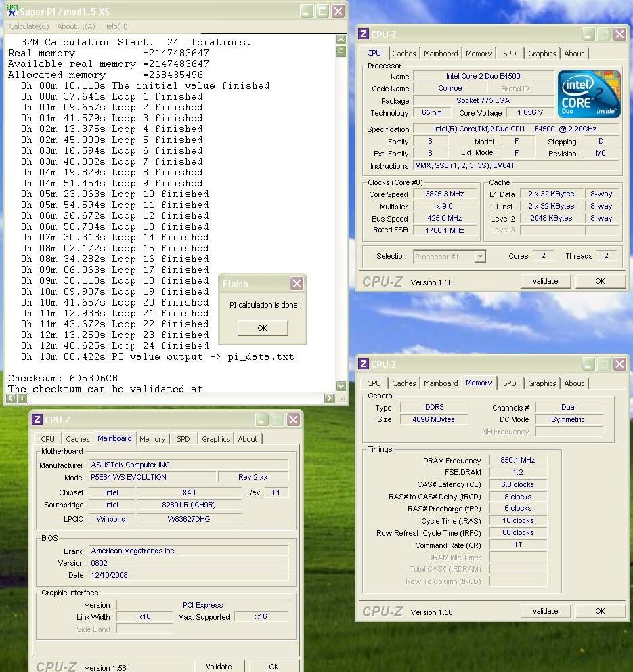The image size is (633, 672).
Task: Close the CPU-Z processor window
Action: click(619, 35)
